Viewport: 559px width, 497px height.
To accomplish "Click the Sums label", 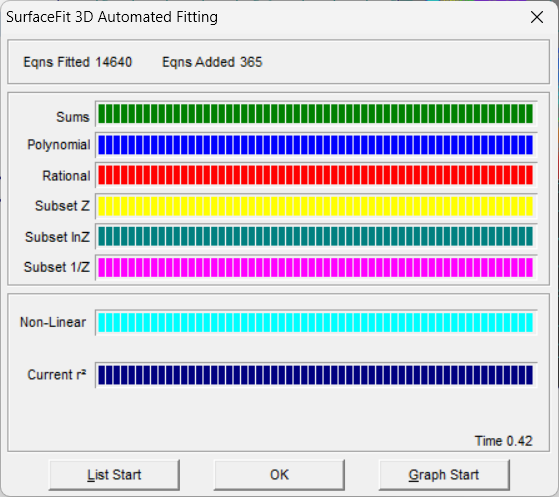I will (73, 117).
